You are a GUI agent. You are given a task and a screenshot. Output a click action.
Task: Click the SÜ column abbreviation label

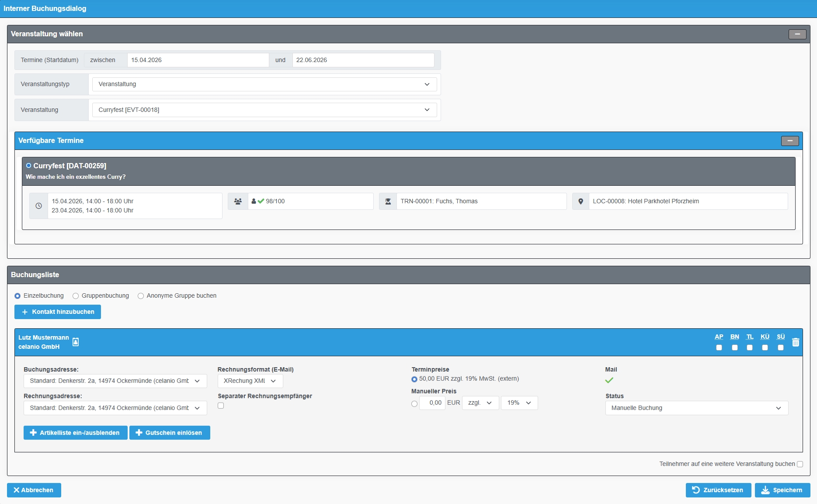click(781, 337)
